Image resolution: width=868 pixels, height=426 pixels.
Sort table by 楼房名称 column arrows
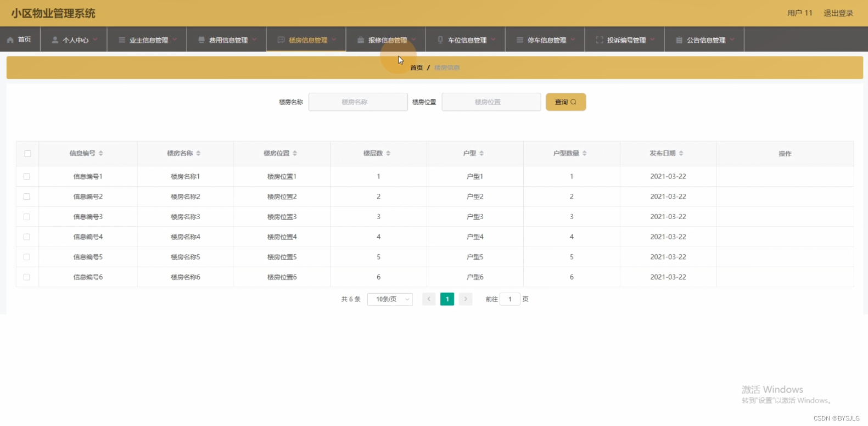198,154
